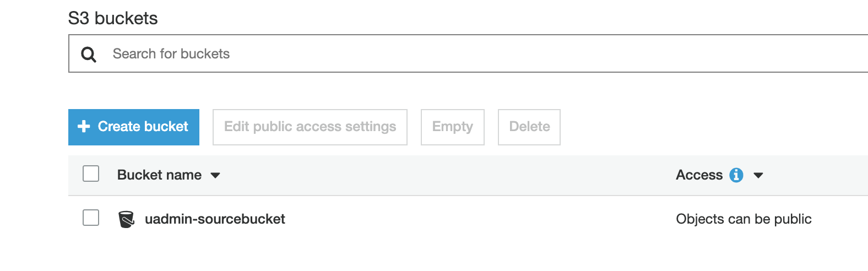The height and width of the screenshot is (271, 868).
Task: Click the blank area of the table header bar
Action: (x=441, y=175)
